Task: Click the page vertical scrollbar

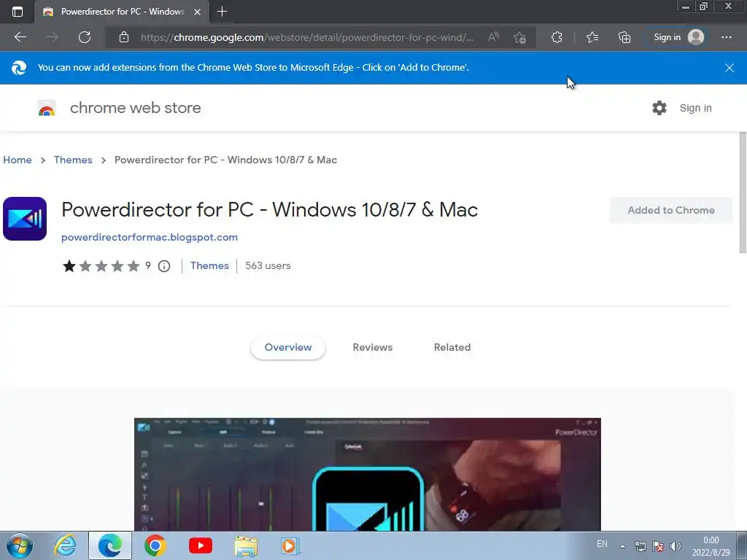Action: 743,192
